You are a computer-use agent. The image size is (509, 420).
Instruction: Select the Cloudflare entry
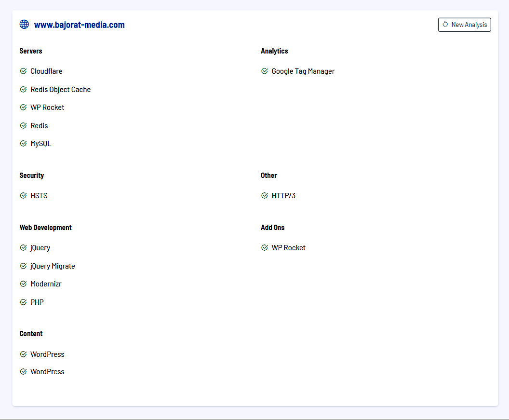pos(46,71)
